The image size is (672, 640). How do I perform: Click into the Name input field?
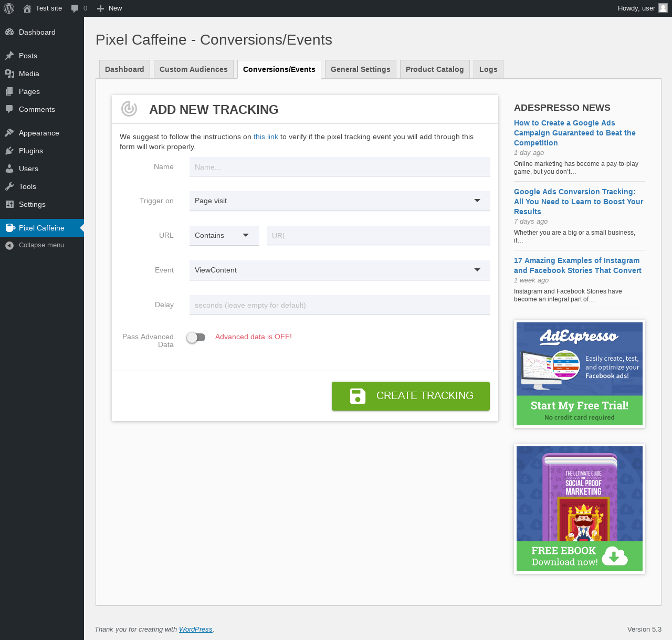click(339, 167)
